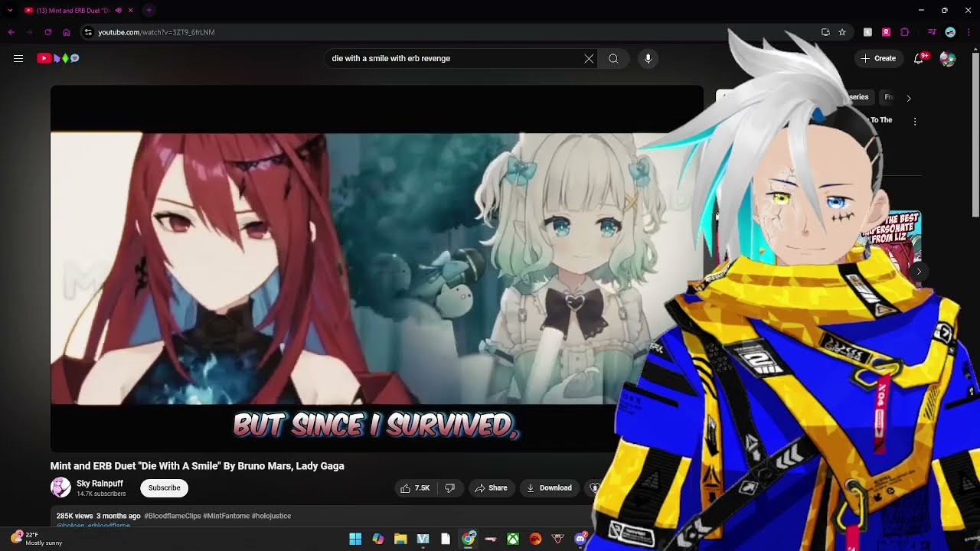Install app icon in the address bar

click(x=825, y=32)
